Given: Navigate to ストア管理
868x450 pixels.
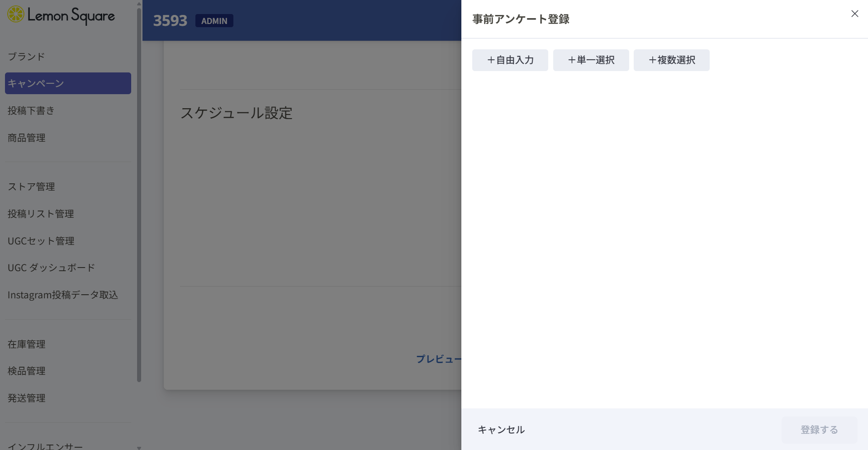Looking at the screenshot, I should pos(31,187).
